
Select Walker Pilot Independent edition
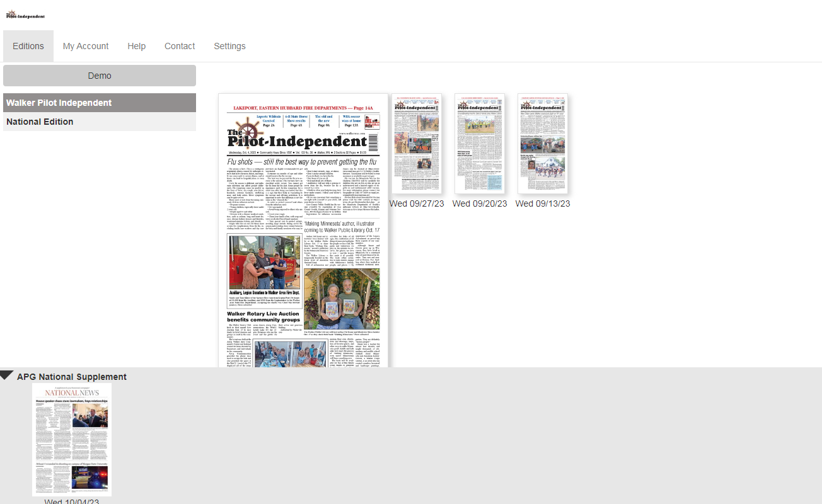click(100, 103)
